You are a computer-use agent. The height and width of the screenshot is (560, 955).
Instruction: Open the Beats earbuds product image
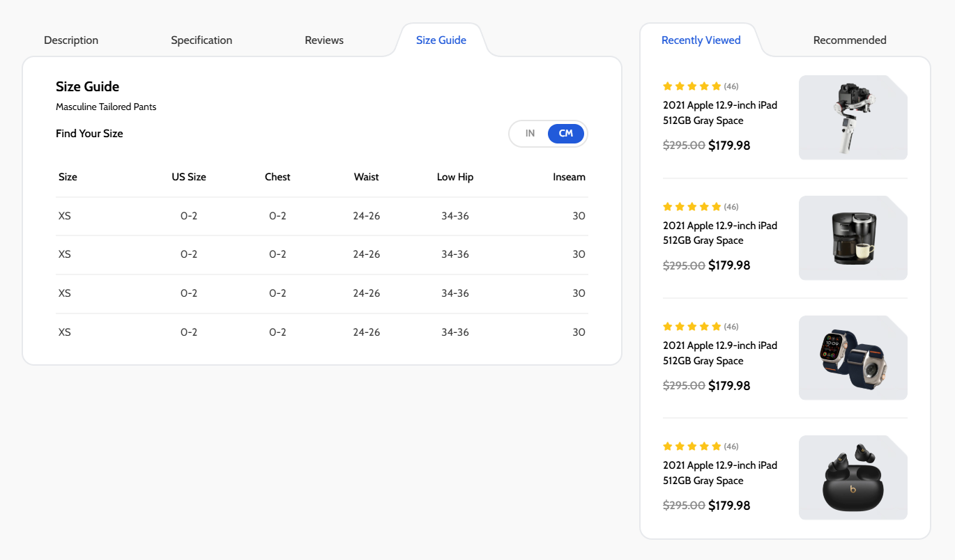coord(853,478)
